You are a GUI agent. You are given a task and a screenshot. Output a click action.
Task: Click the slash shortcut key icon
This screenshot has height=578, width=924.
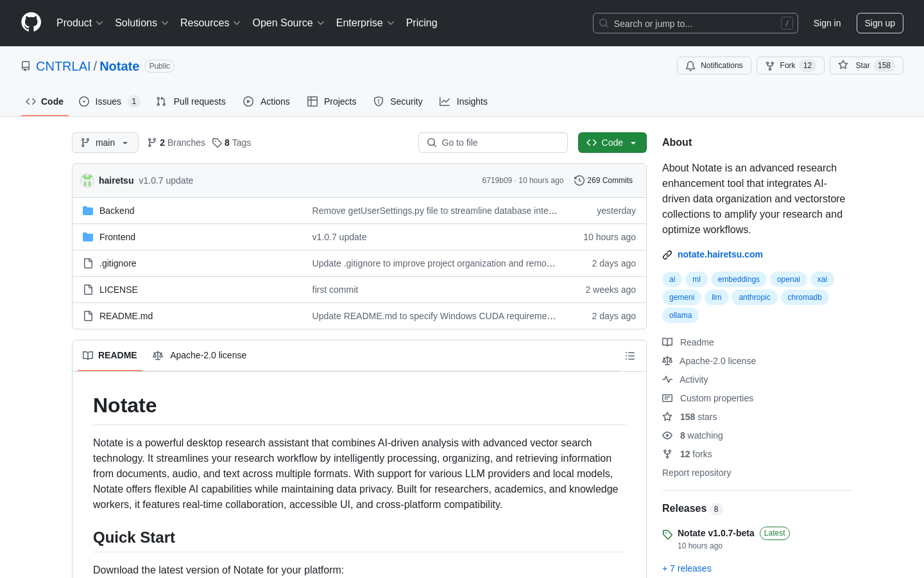point(787,23)
